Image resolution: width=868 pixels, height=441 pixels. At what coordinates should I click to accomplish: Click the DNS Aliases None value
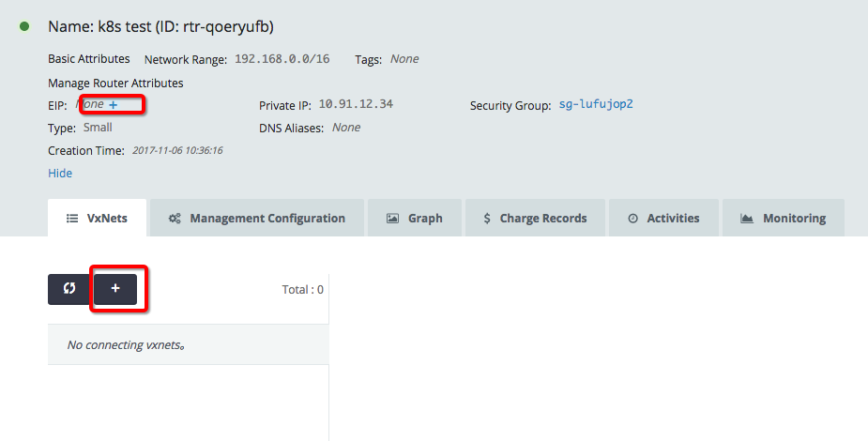click(346, 128)
